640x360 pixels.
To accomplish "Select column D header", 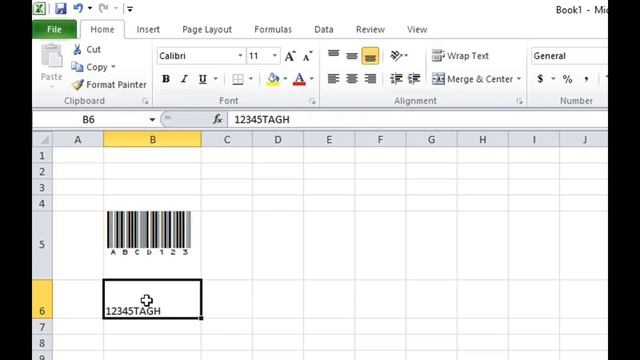I will click(278, 140).
